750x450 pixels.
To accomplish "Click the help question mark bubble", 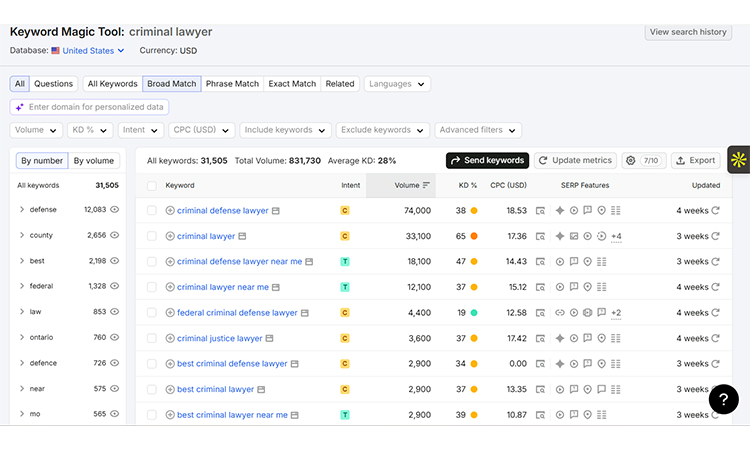I will (724, 399).
